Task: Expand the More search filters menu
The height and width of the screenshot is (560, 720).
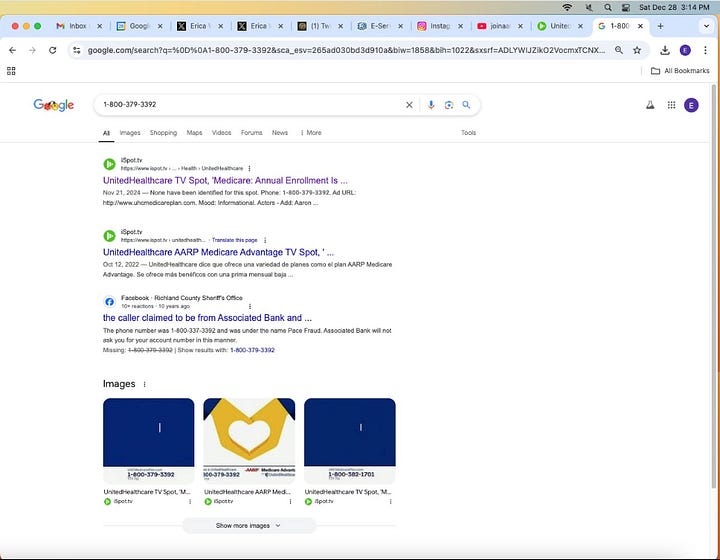Action: 311,133
